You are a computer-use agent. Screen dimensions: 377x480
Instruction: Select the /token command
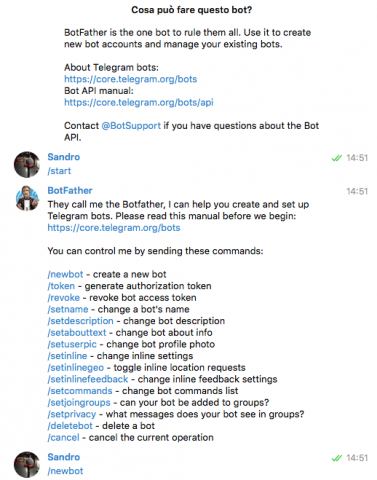(61, 286)
